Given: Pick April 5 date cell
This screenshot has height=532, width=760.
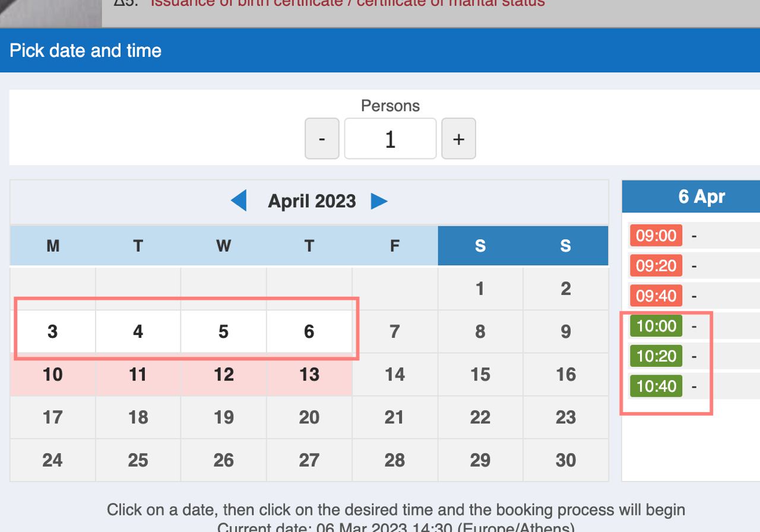Looking at the screenshot, I should (223, 331).
